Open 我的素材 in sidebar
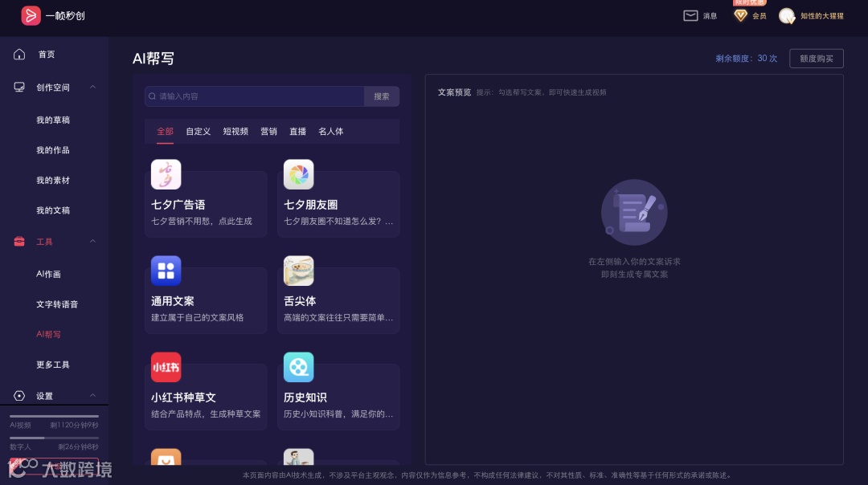868x485 pixels. click(53, 181)
